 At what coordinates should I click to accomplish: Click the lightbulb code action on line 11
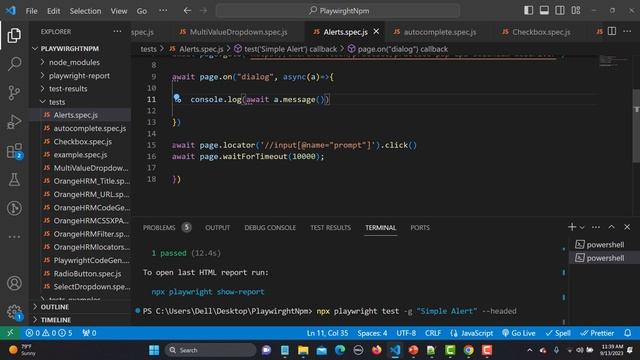177,98
